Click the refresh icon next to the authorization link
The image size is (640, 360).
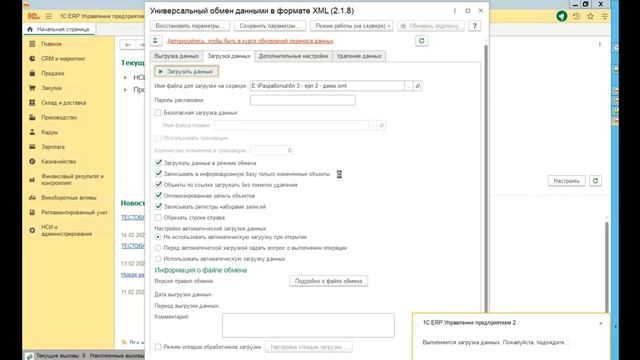tap(422, 41)
